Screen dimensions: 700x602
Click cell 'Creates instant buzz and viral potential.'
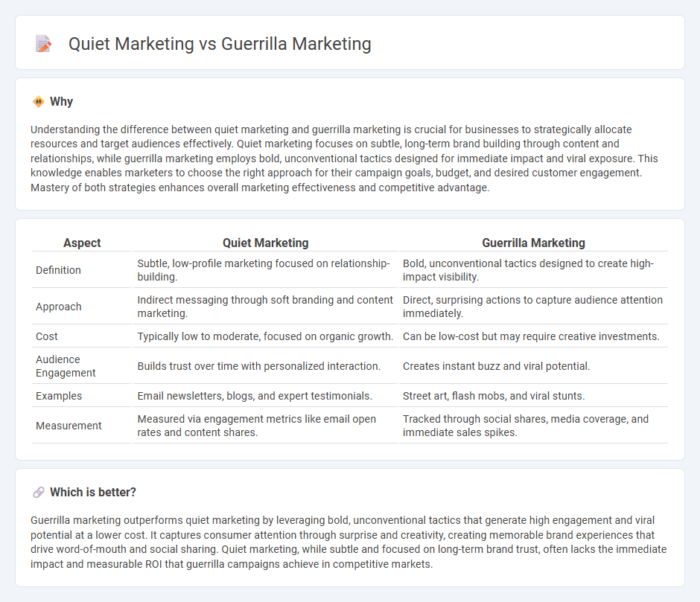click(533, 366)
